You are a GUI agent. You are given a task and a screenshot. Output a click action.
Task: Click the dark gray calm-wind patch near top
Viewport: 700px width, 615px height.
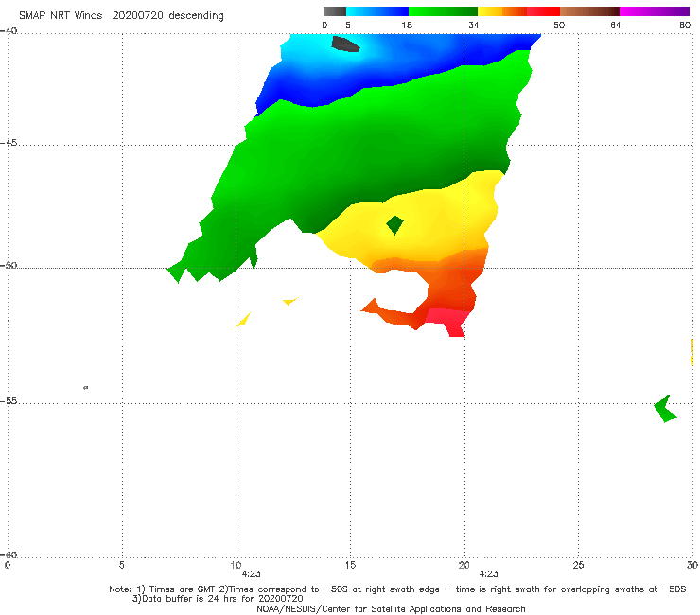(x=344, y=44)
